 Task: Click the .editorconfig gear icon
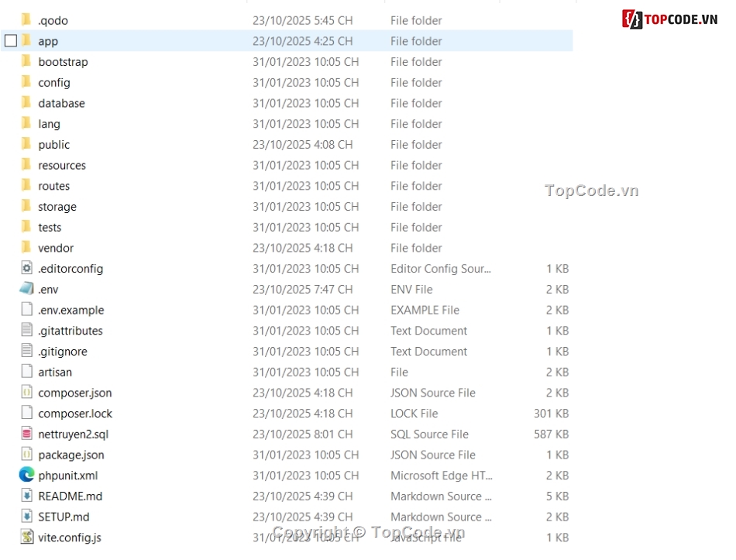coord(27,268)
